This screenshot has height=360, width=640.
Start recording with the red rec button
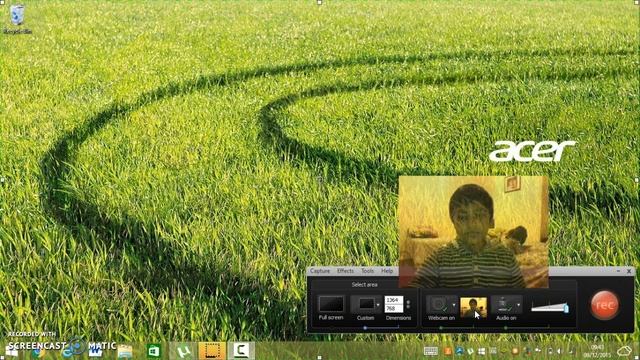[604, 305]
